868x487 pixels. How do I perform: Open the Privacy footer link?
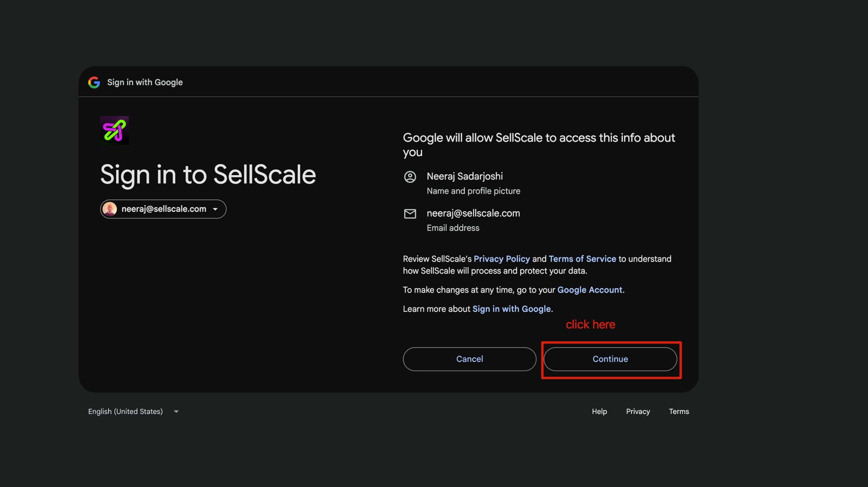(x=638, y=411)
